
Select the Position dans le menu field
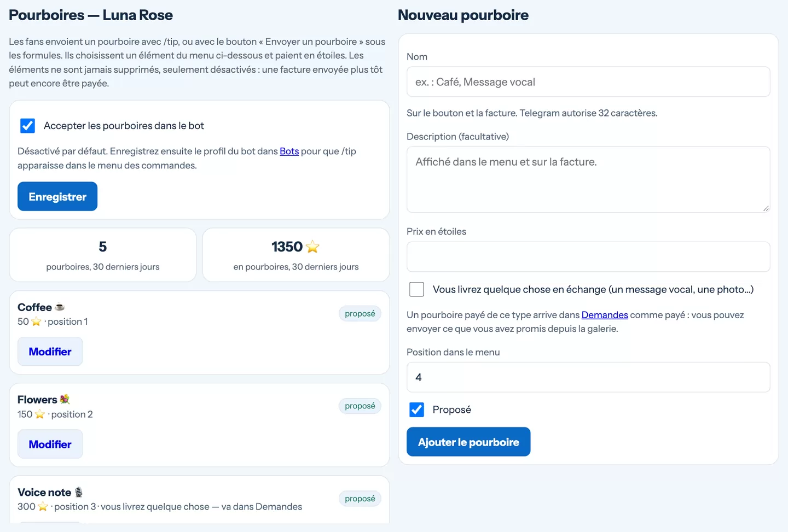click(x=588, y=377)
